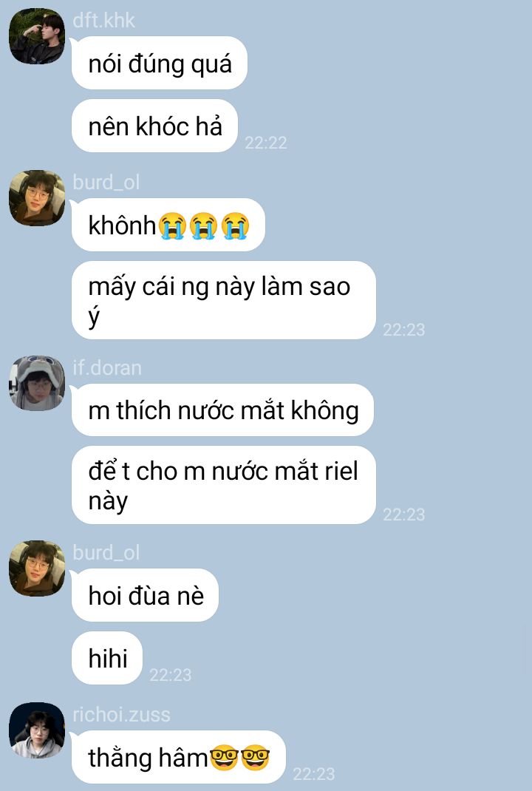The image size is (532, 791).
Task: Tap burd_ol's avatar beside hoi đùa nè
Action: click(37, 568)
